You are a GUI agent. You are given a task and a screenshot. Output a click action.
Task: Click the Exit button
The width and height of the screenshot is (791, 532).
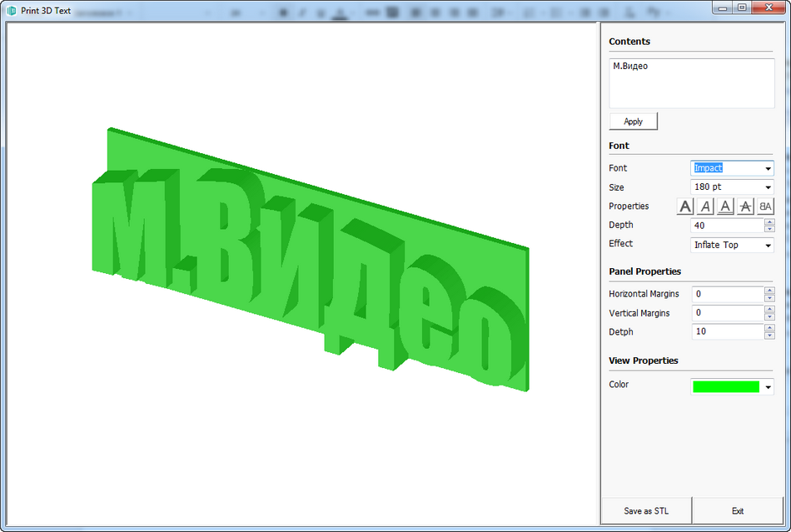[738, 511]
